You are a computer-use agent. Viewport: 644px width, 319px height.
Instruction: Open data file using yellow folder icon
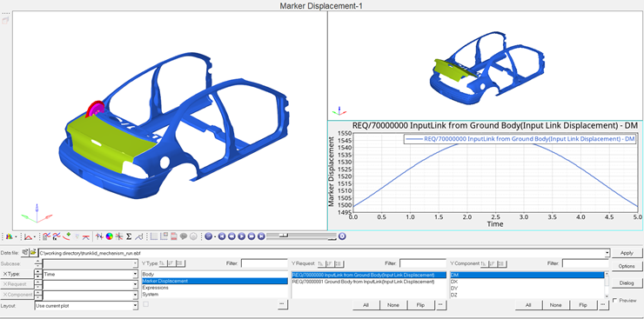33,252
